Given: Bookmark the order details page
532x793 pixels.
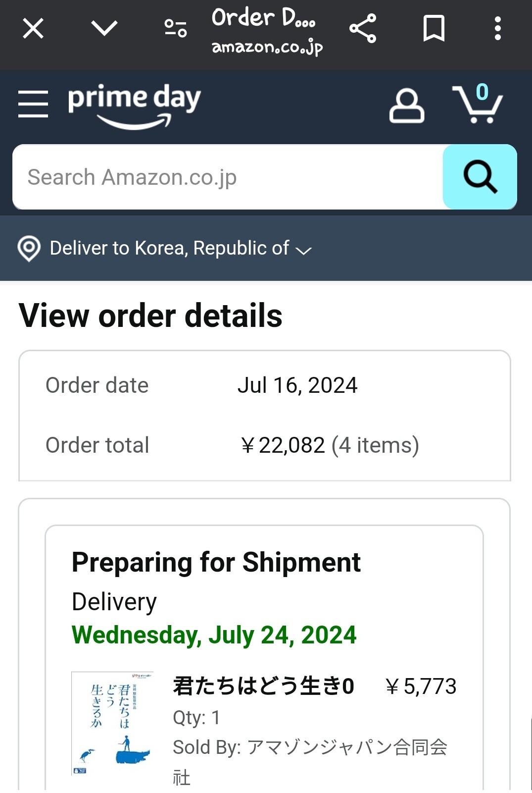Looking at the screenshot, I should 434,28.
